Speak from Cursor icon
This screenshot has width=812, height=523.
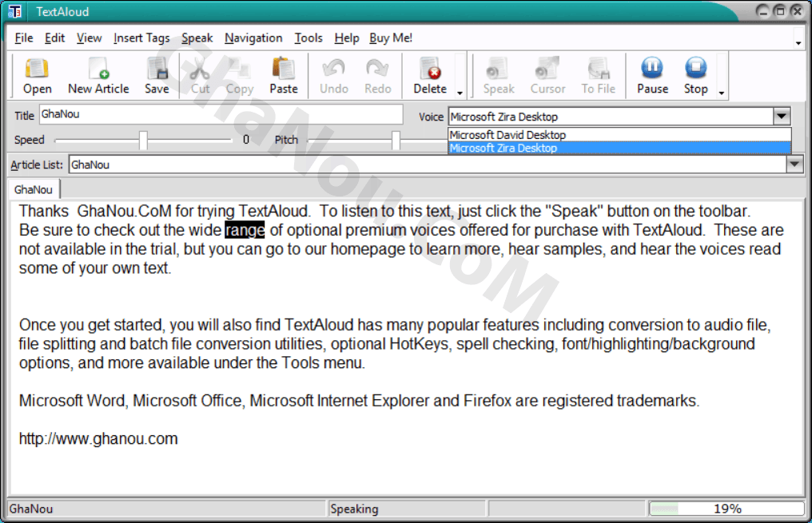point(547,76)
